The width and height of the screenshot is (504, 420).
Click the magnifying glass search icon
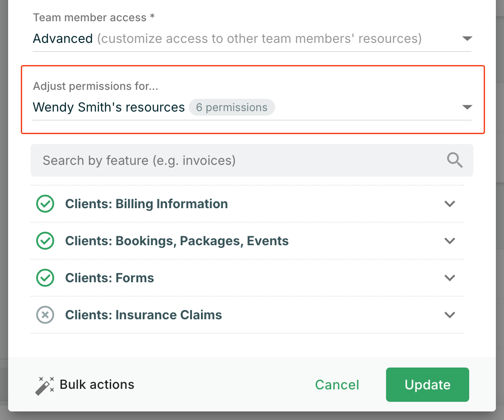tap(454, 160)
